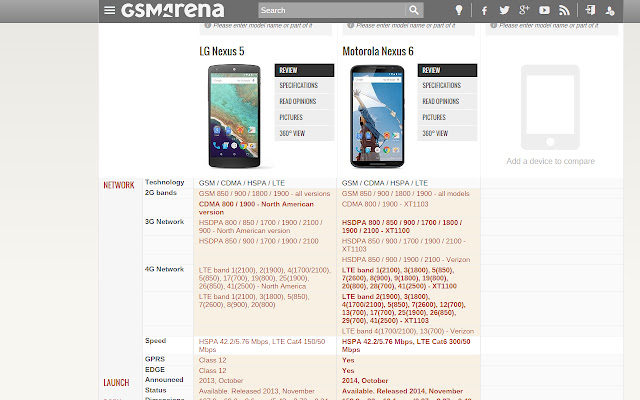Screen dimensions: 640x400
Task: Click the Announced row label
Action: (x=164, y=380)
